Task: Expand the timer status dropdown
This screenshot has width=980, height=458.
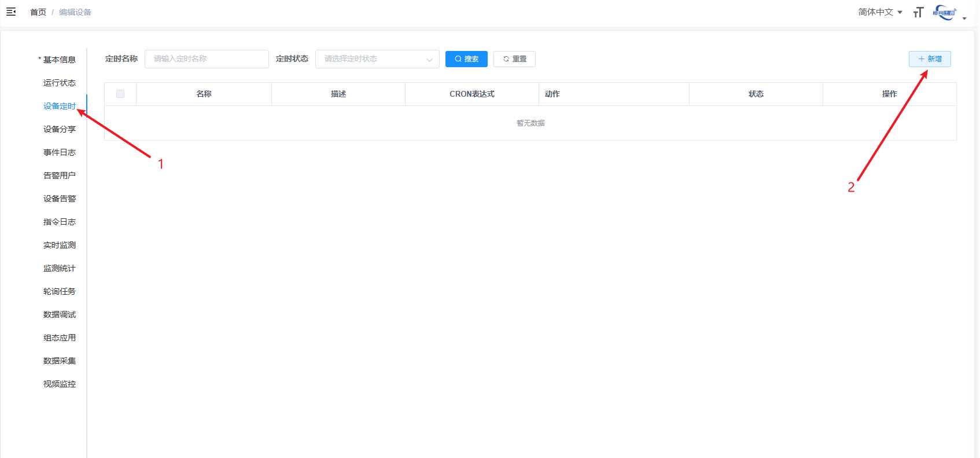Action: tap(377, 59)
